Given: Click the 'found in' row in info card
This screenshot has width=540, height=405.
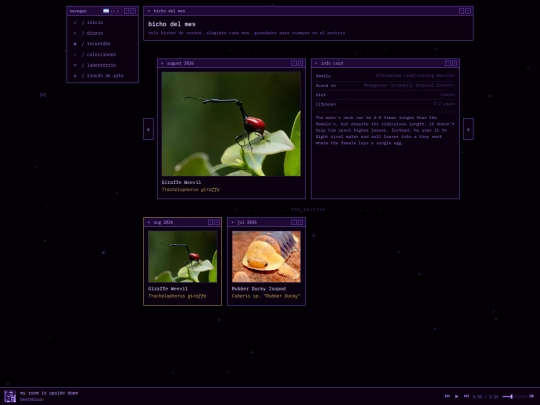Looking at the screenshot, I should [385, 85].
